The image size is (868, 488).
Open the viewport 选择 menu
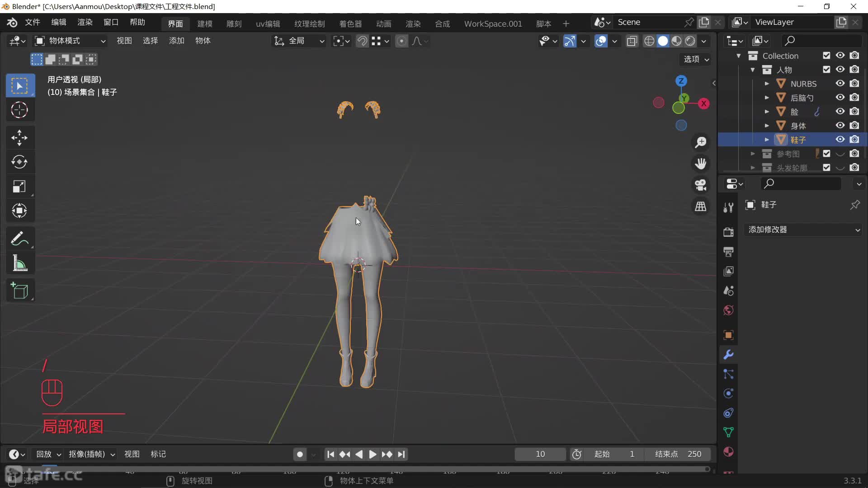pyautogui.click(x=151, y=41)
